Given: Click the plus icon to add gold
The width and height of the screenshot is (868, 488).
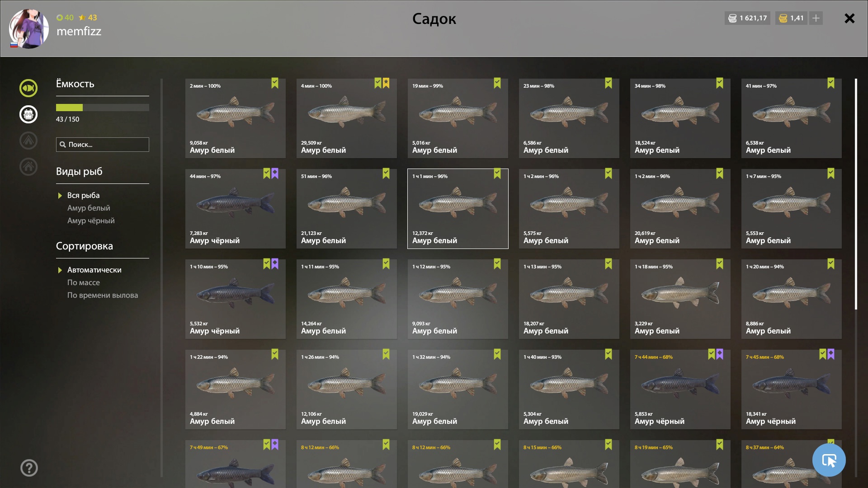Looking at the screenshot, I should [816, 18].
